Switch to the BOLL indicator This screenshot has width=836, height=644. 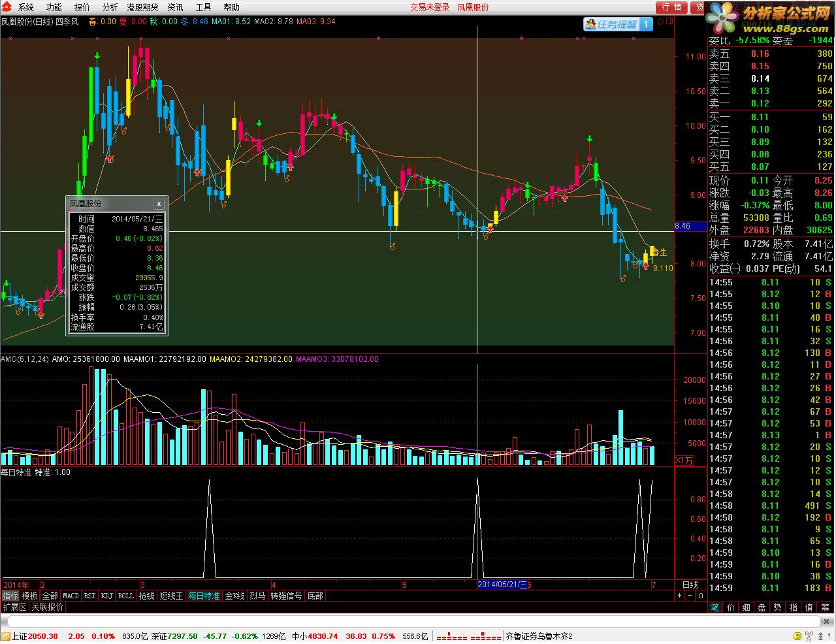pos(126,596)
